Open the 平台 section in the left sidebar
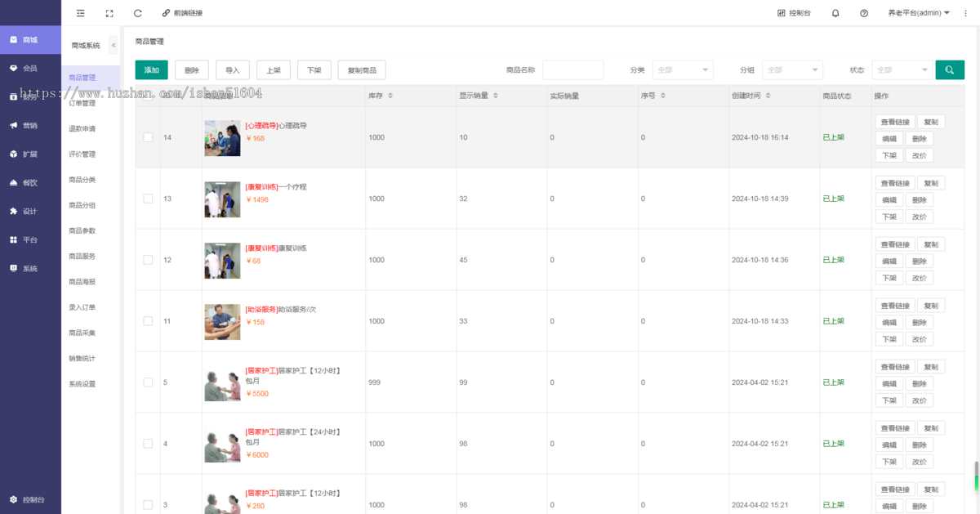The height and width of the screenshot is (514, 980). pos(30,240)
